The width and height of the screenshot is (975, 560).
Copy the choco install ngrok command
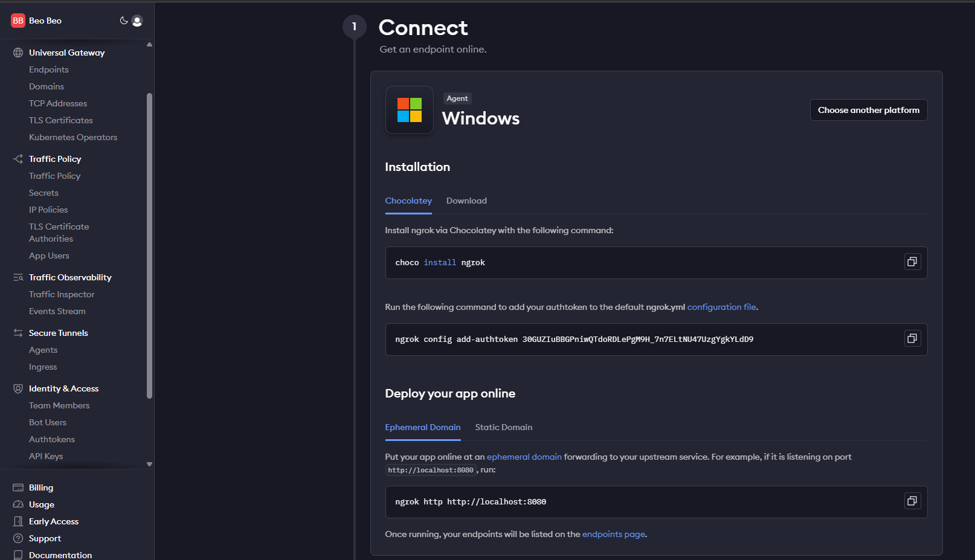[912, 262]
